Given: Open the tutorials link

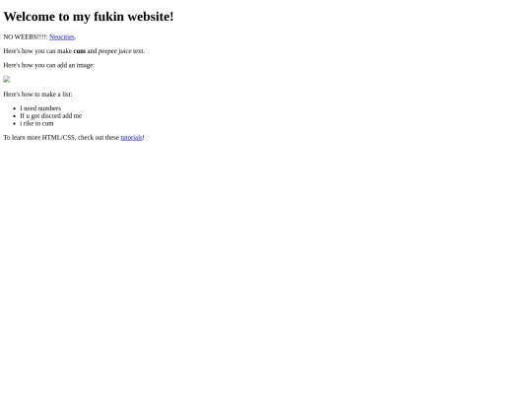Looking at the screenshot, I should coord(131,137).
